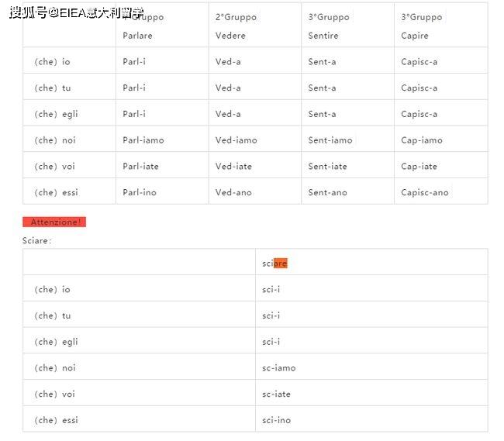Click the Sciare: heading text
The image size is (504, 441).
(x=36, y=241)
